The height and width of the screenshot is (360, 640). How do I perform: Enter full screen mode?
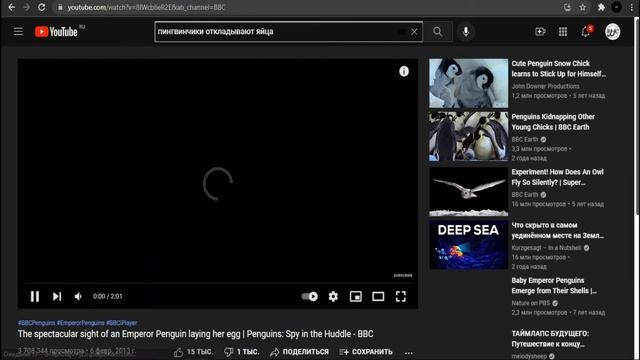(x=401, y=296)
